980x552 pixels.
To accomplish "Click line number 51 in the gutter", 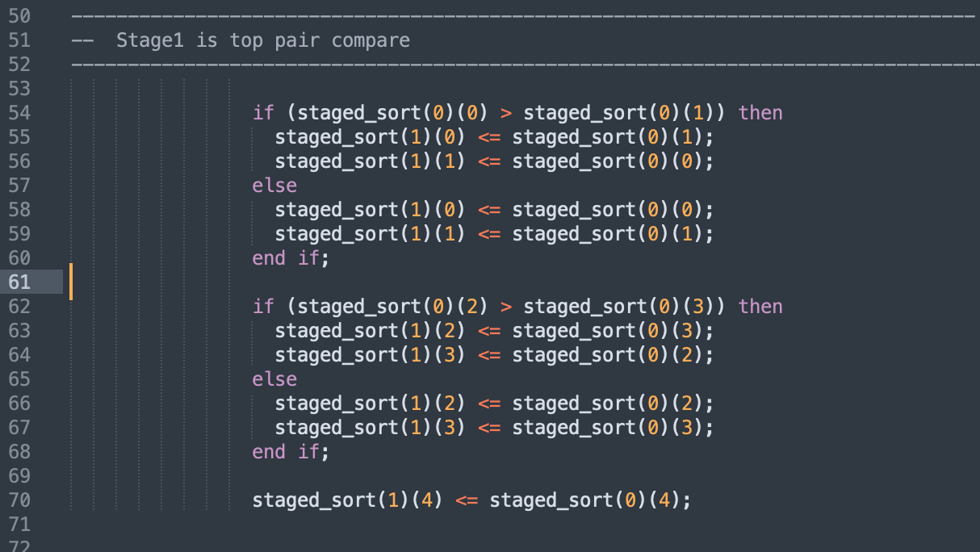I will point(19,40).
